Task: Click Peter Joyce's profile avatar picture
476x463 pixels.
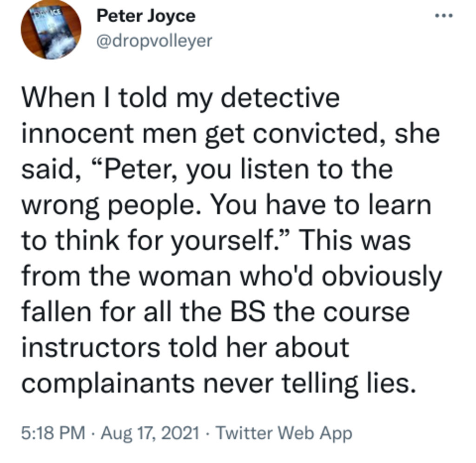Action: tap(51, 29)
